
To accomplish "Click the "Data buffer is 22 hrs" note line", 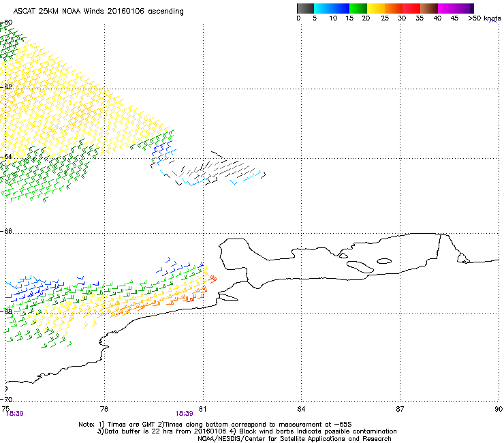I will (x=247, y=431).
